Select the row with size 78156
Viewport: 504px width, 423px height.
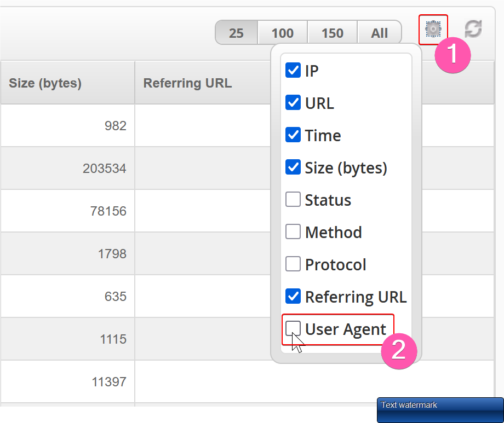coord(108,211)
